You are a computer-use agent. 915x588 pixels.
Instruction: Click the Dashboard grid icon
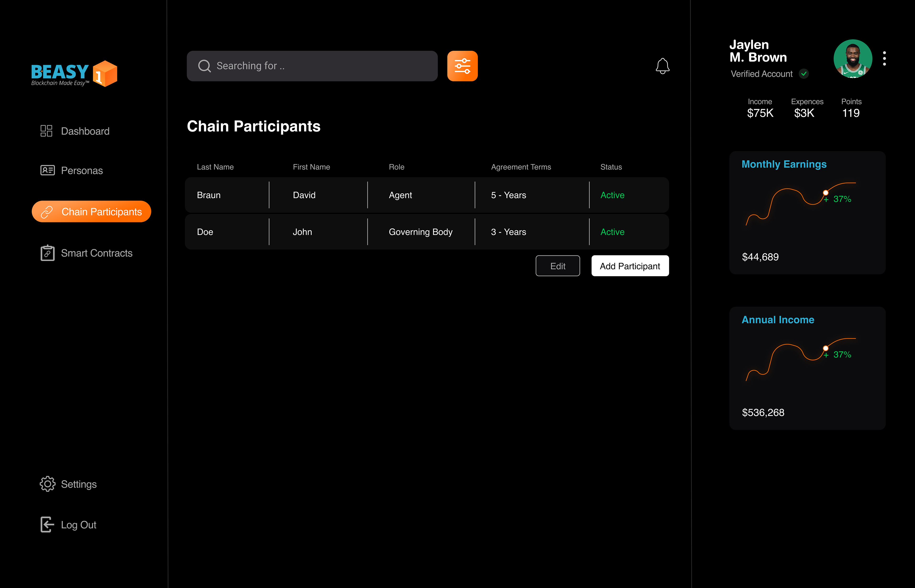click(x=46, y=131)
